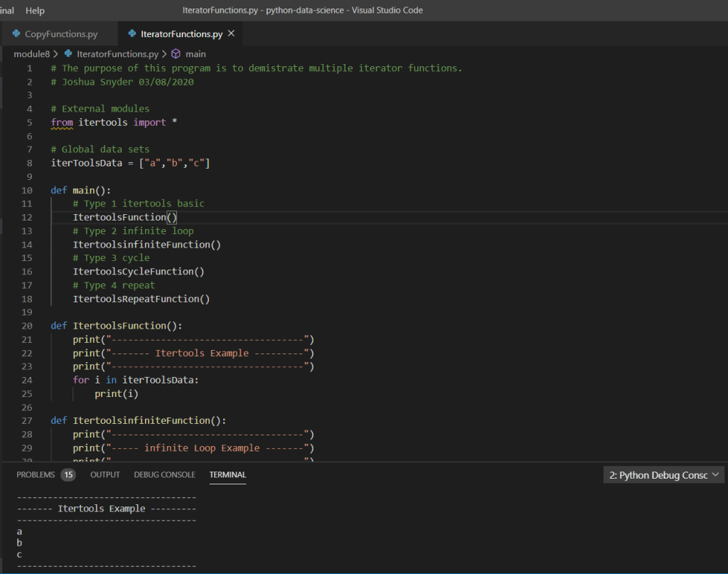This screenshot has width=728, height=574.
Task: Select the TERMINAL panel tab
Action: tap(227, 474)
